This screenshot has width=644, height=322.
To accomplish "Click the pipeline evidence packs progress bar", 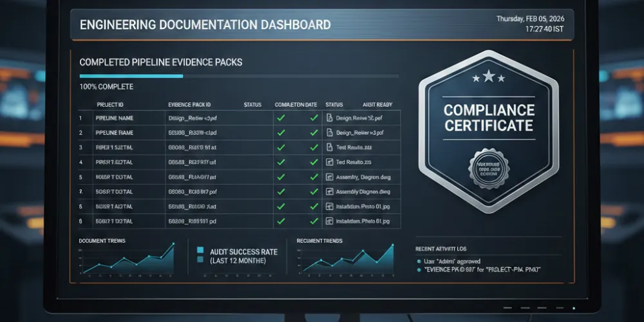I will coord(239,76).
